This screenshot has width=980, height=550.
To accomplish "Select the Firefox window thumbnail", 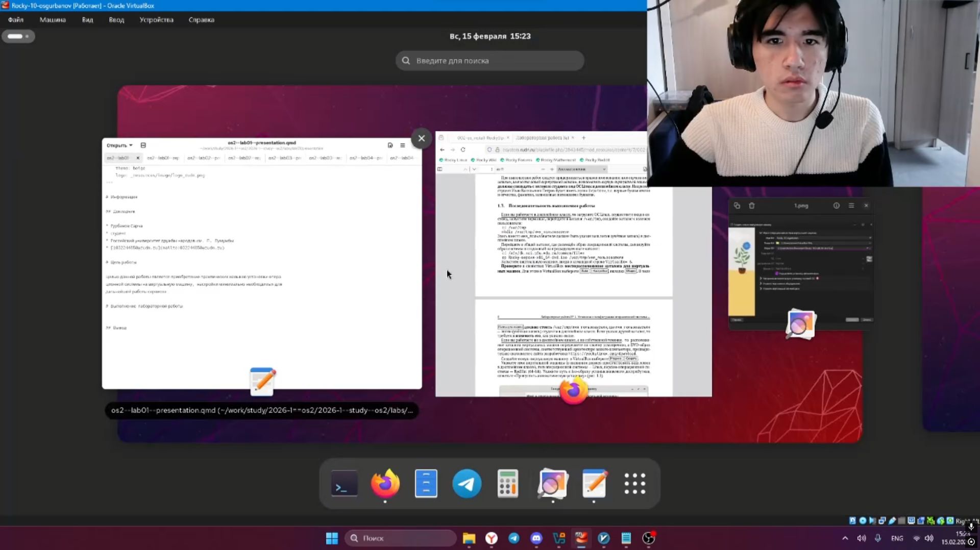I will [x=574, y=264].
